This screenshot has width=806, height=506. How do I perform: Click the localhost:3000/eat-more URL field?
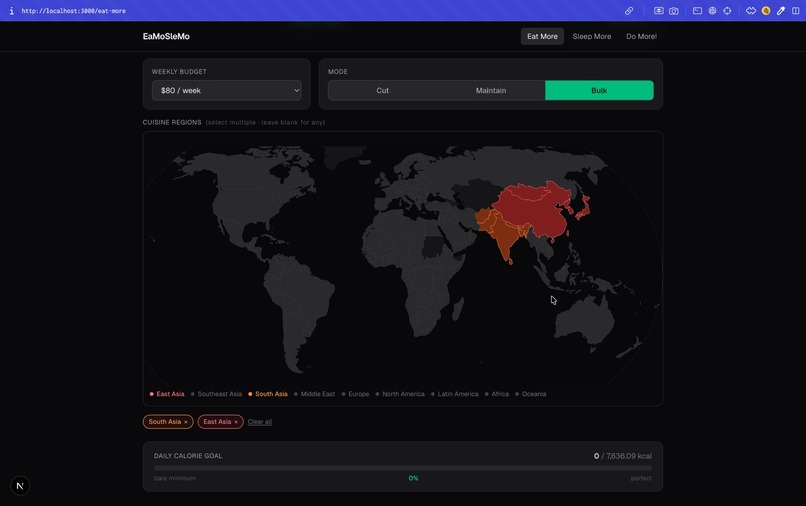74,11
